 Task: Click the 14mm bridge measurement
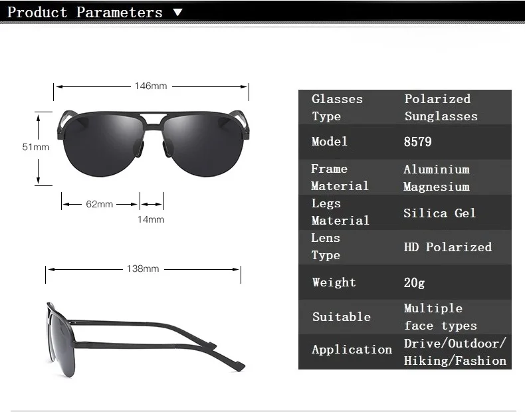[x=151, y=219]
